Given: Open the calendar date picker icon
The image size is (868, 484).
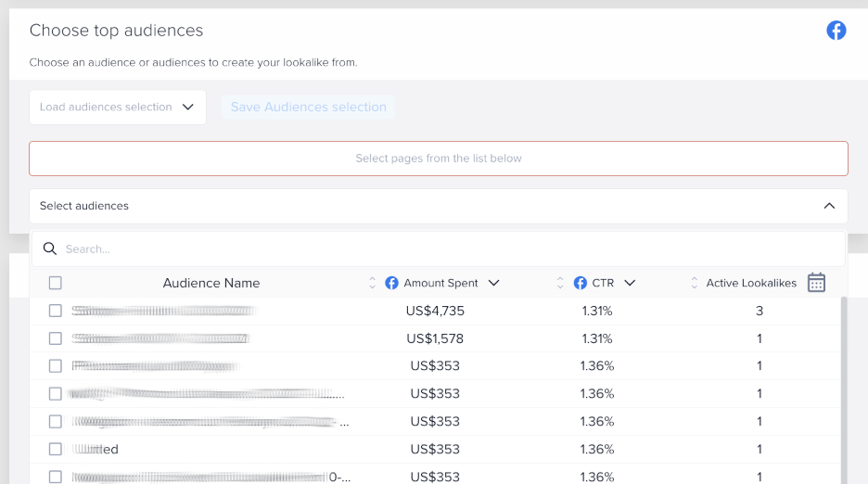Looking at the screenshot, I should point(816,283).
